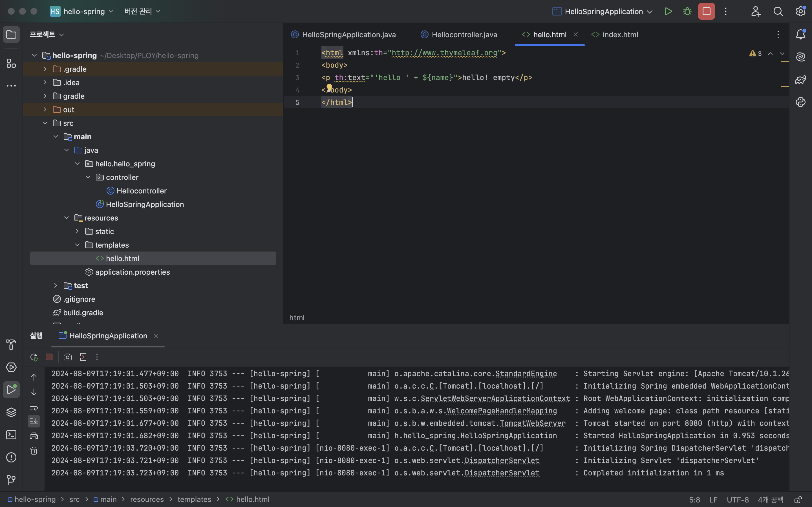This screenshot has width=812, height=507.
Task: Collapse the templates folder
Action: coord(77,245)
